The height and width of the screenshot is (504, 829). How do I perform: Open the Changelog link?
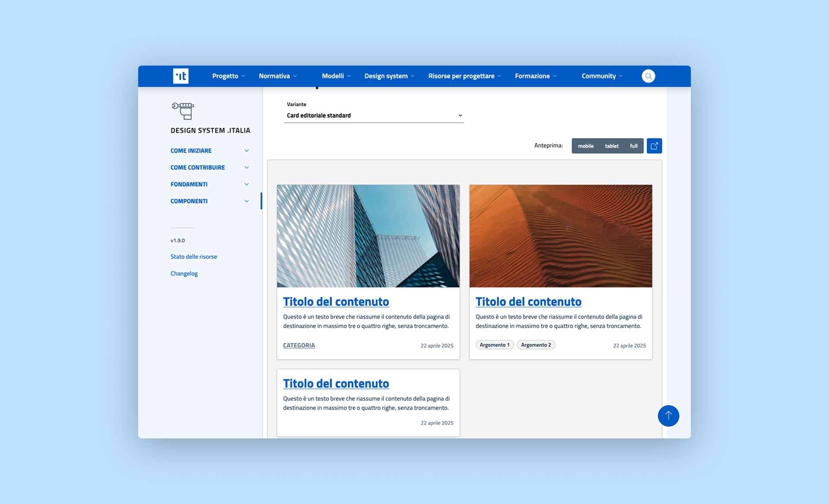184,274
